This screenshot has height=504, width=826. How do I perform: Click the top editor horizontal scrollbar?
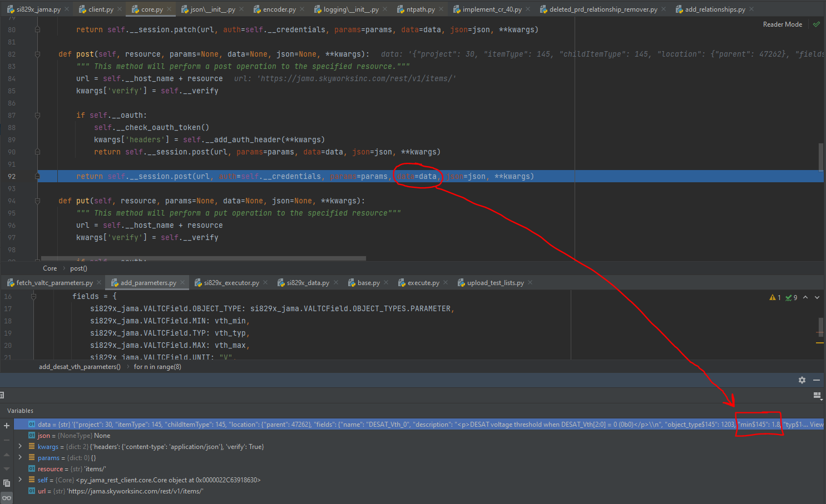pyautogui.click(x=204, y=258)
